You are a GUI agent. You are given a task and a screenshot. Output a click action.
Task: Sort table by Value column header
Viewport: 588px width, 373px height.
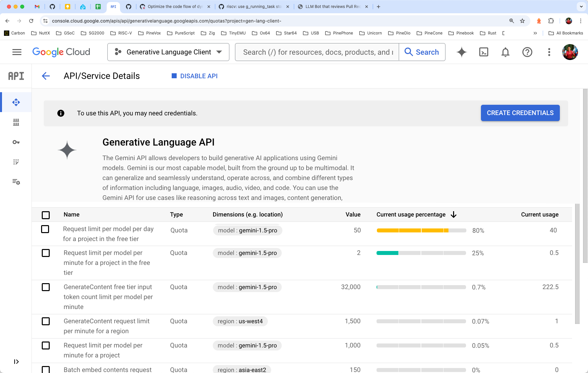click(353, 215)
